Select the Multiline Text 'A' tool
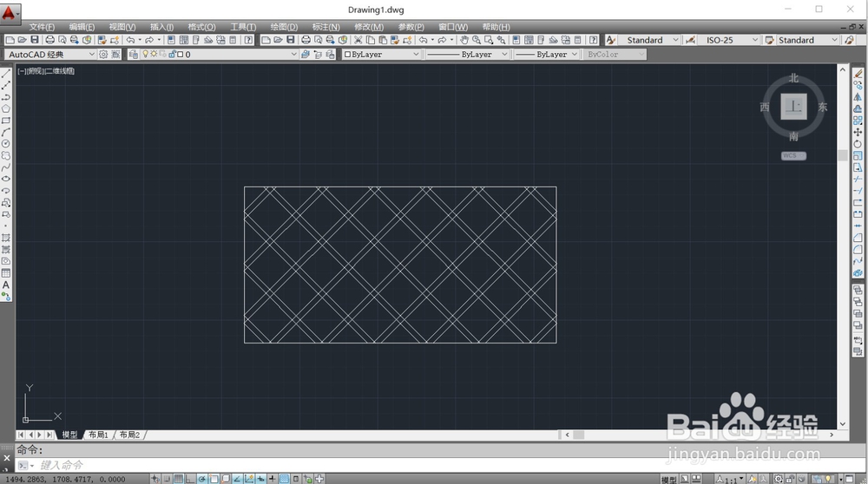Viewport: 868px width, 484px height. [6, 285]
